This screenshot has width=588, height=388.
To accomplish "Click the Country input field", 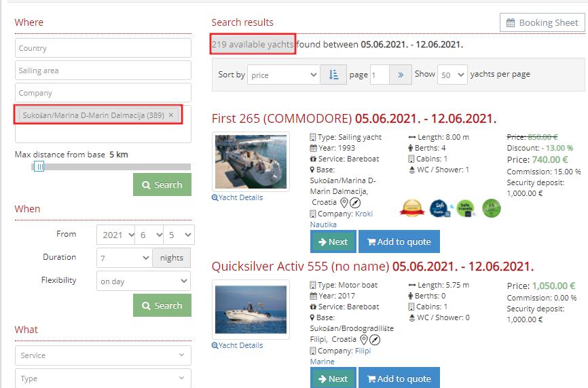I will [x=103, y=49].
